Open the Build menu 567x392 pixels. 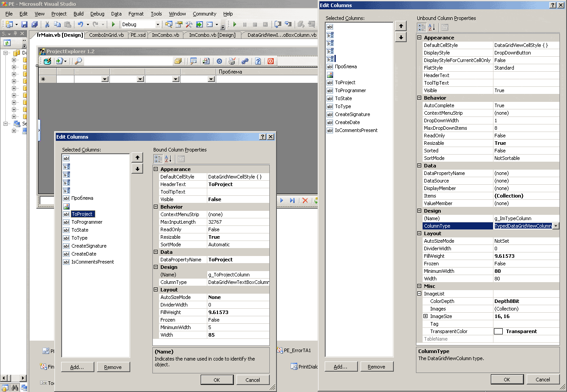[78, 14]
